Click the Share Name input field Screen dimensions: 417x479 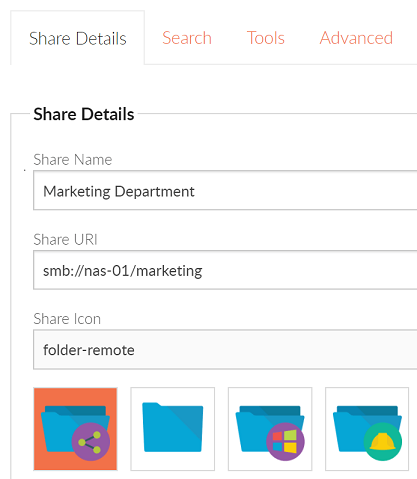tap(225, 190)
